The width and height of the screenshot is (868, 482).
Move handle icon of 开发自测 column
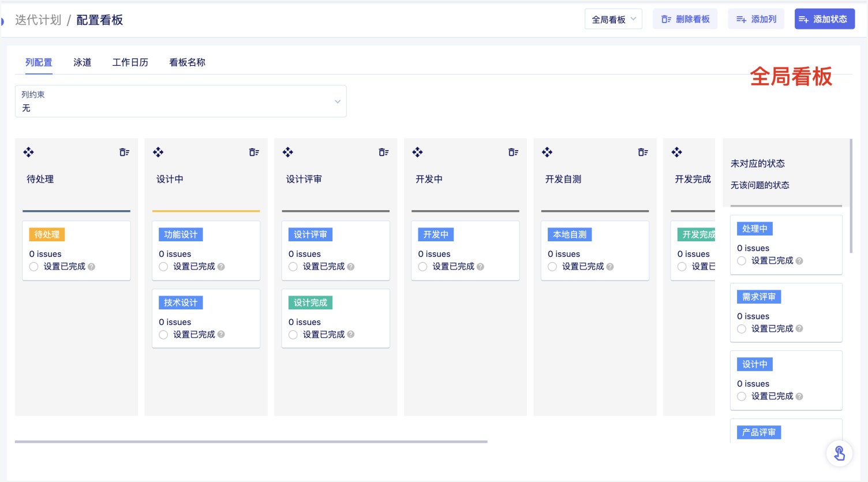547,152
